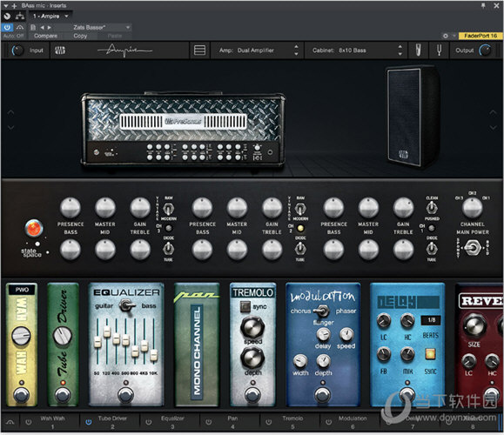Enable the Modulation slot power button
The image size is (504, 435).
tap(328, 422)
